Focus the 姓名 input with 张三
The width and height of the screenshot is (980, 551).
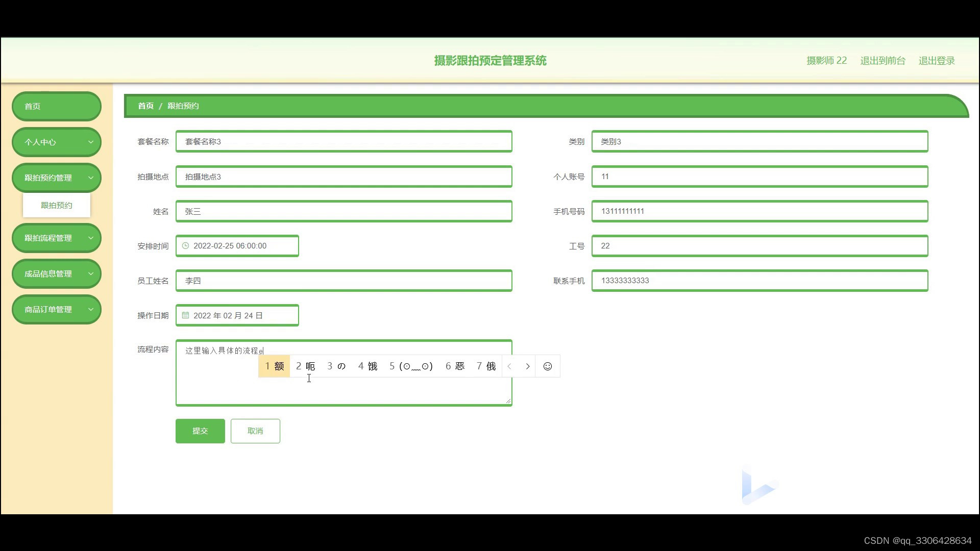tap(344, 211)
